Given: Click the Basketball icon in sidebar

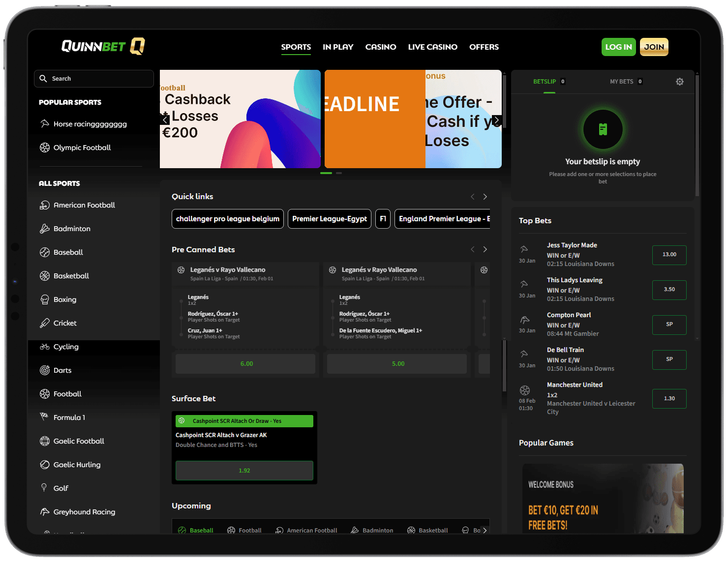Looking at the screenshot, I should (x=45, y=276).
